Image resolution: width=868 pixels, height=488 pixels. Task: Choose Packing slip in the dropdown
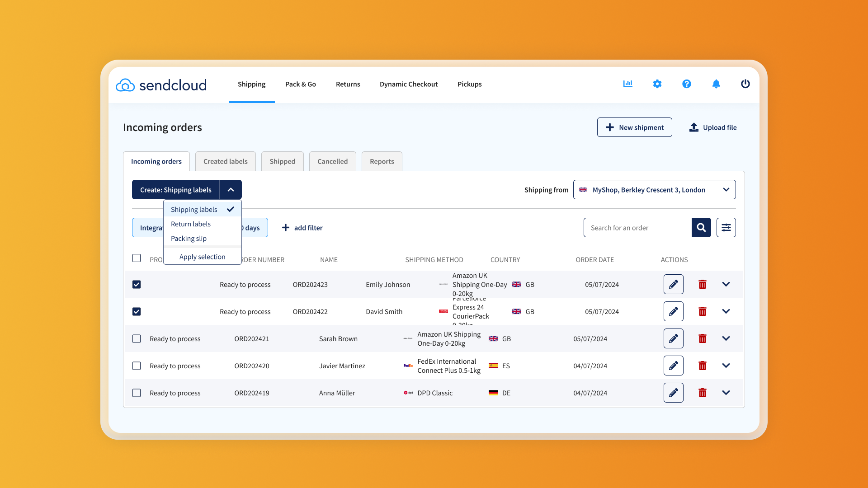pyautogui.click(x=203, y=239)
